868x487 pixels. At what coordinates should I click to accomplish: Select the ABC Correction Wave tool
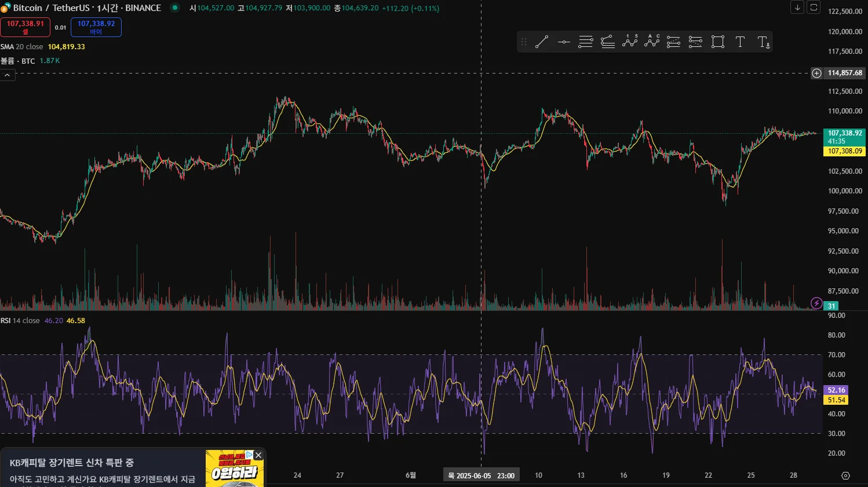(x=652, y=42)
